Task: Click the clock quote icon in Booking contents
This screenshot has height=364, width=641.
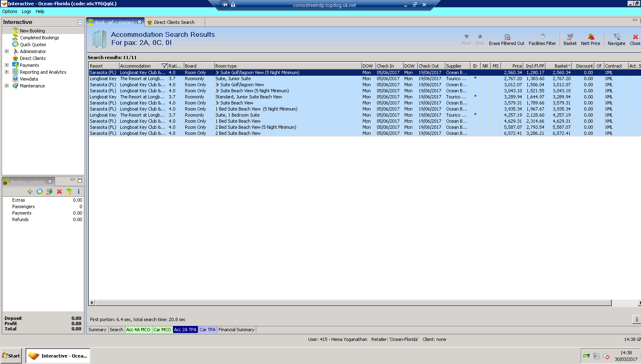Action: click(39, 192)
